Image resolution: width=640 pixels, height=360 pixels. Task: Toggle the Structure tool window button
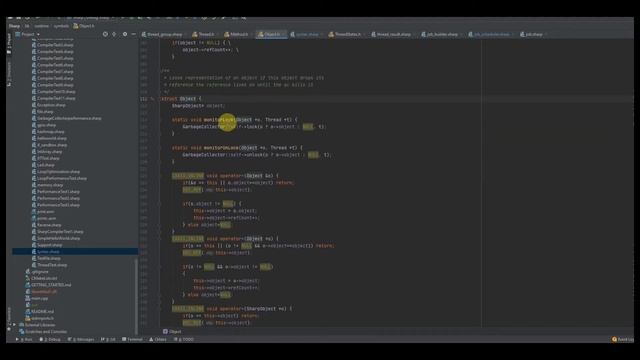(x=9, y=73)
